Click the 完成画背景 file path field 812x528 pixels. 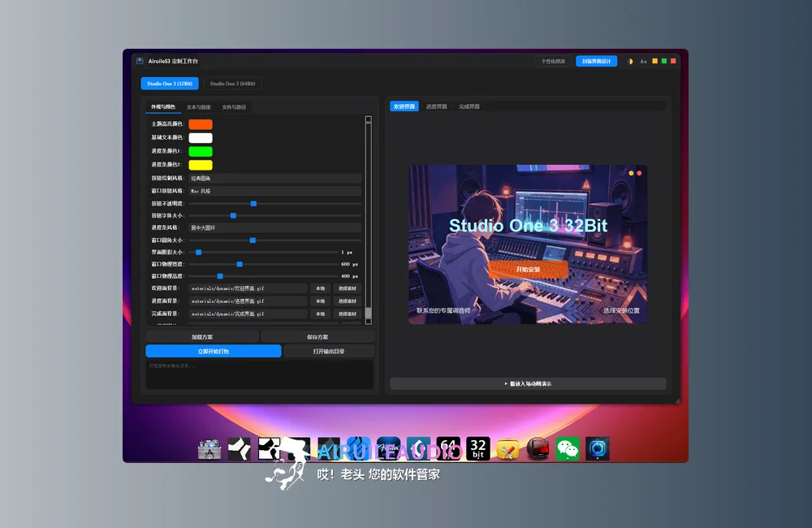click(x=248, y=314)
